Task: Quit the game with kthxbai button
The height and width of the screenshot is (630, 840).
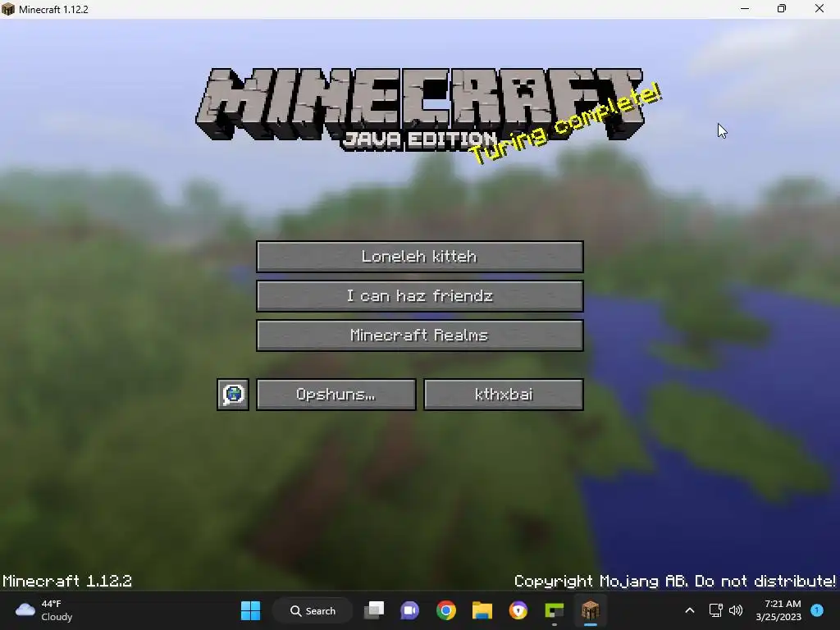Action: [x=504, y=395]
